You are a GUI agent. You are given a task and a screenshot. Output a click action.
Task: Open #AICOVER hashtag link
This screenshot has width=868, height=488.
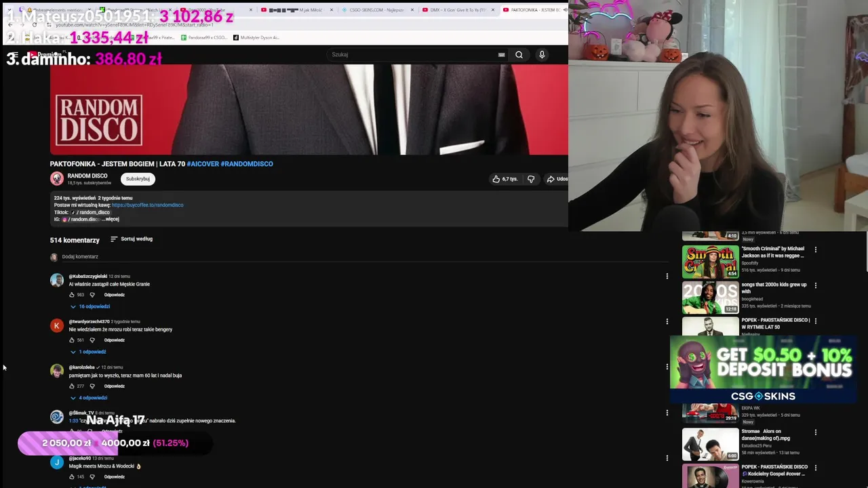click(202, 164)
